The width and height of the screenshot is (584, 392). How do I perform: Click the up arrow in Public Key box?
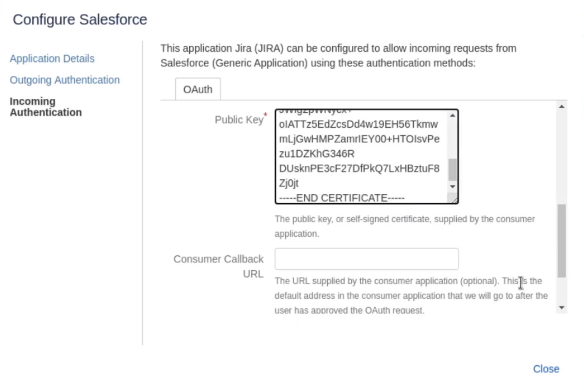(x=452, y=116)
